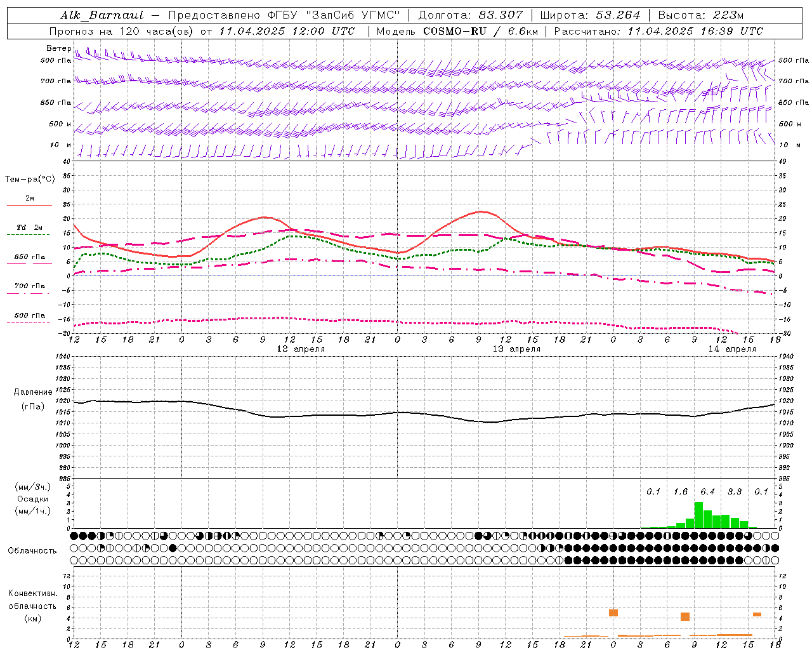Image resolution: width=812 pixels, height=650 pixels.
Task: Click the Ветер wind panel label
Action: coord(58,48)
